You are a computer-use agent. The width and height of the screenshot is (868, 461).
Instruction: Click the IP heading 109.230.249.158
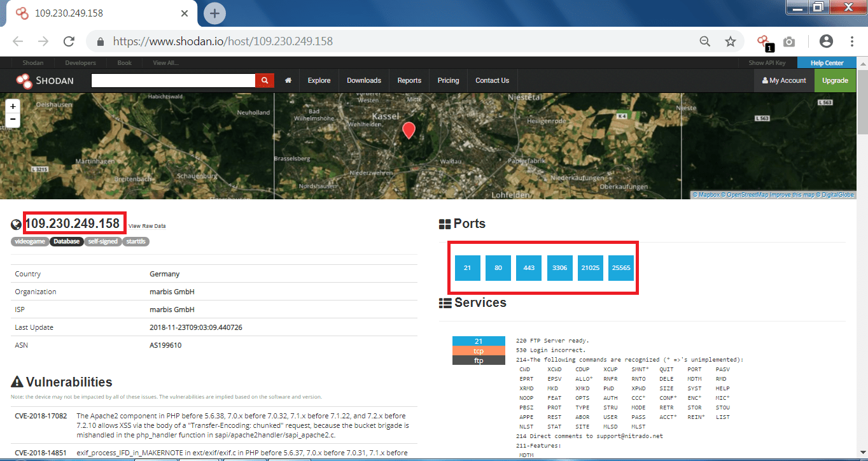72,223
